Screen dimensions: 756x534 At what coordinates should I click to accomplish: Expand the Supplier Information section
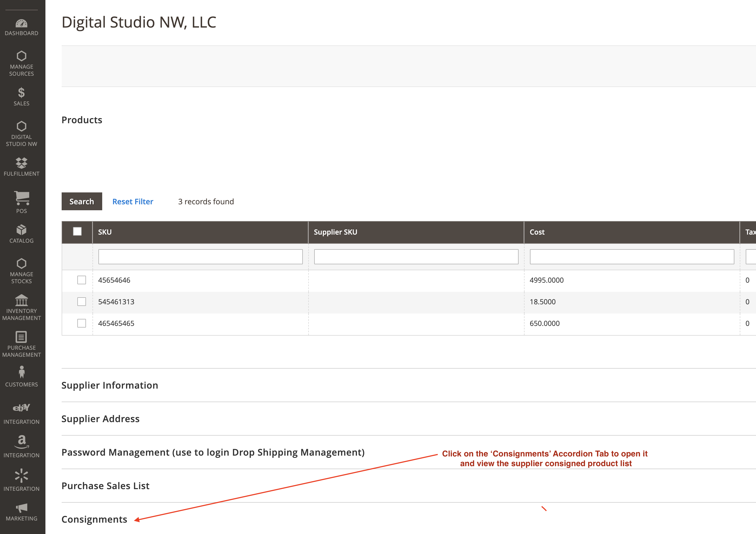110,385
